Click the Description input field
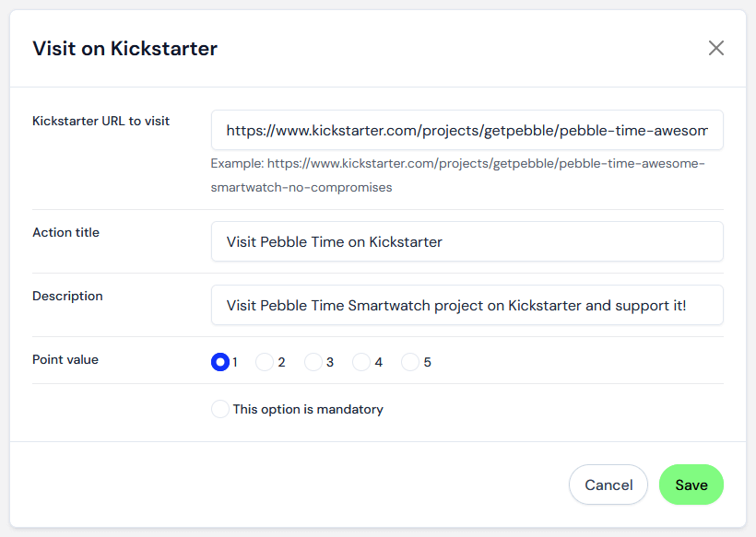Screen dimensions: 756x537 (x=467, y=305)
